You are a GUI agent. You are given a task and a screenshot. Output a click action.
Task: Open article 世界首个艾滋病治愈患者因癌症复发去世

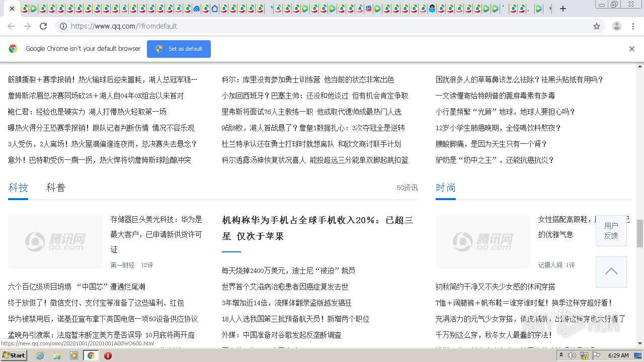tap(285, 287)
